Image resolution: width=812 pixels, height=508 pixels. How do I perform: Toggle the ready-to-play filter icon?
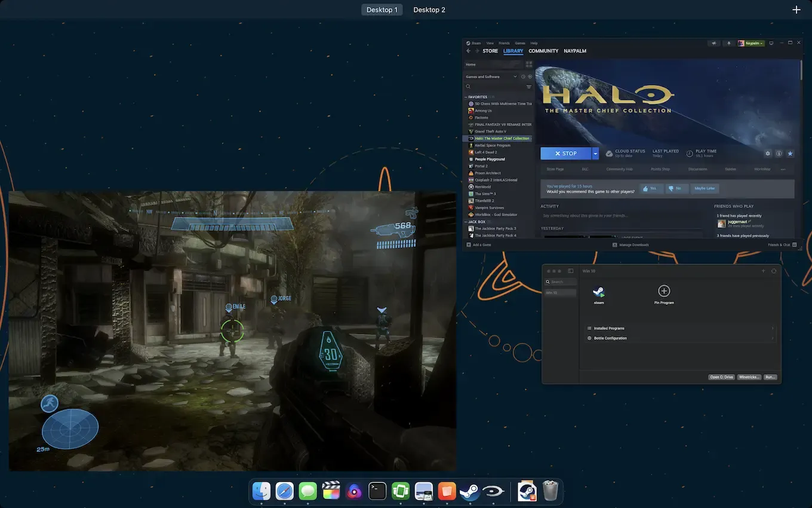[x=530, y=76]
